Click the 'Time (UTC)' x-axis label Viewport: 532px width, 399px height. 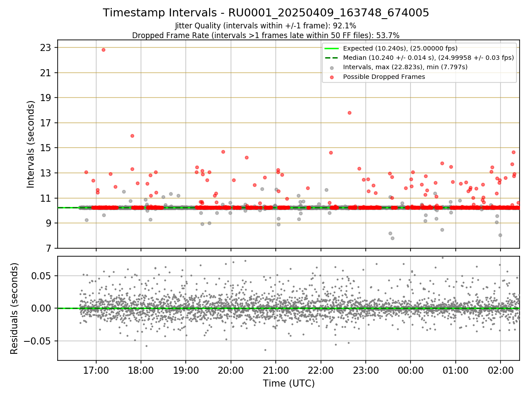(289, 383)
